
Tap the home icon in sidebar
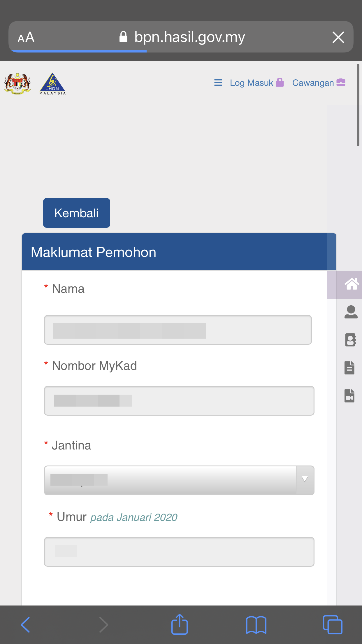tap(352, 284)
